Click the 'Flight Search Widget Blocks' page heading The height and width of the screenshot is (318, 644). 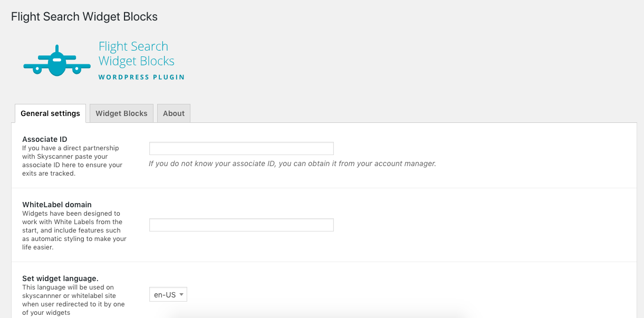[x=84, y=16]
